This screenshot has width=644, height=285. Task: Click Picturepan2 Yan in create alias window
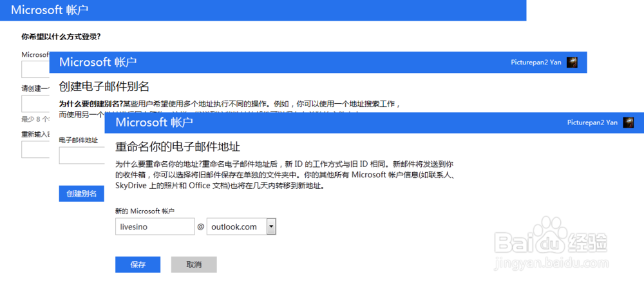(536, 62)
